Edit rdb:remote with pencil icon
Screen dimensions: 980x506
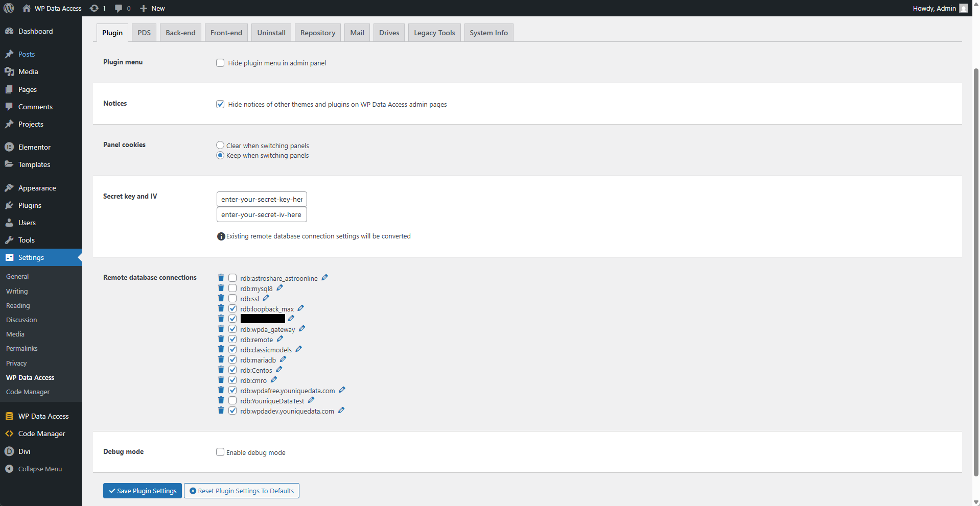tap(279, 339)
